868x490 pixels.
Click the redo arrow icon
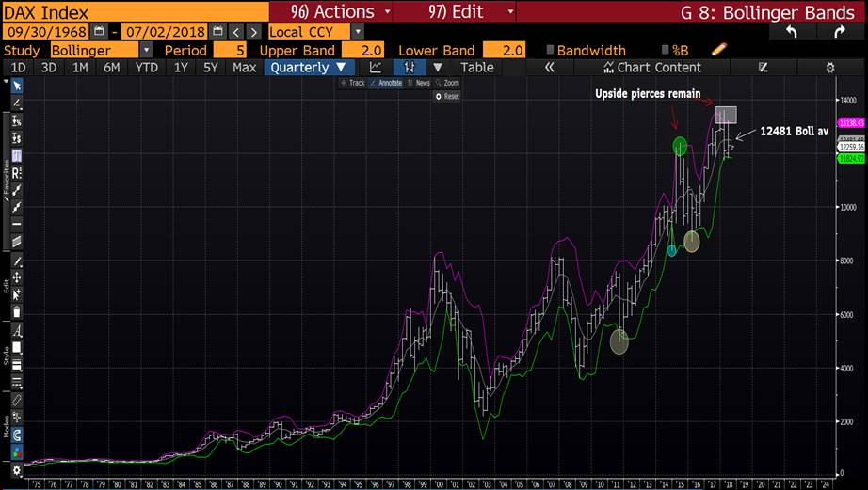840,32
